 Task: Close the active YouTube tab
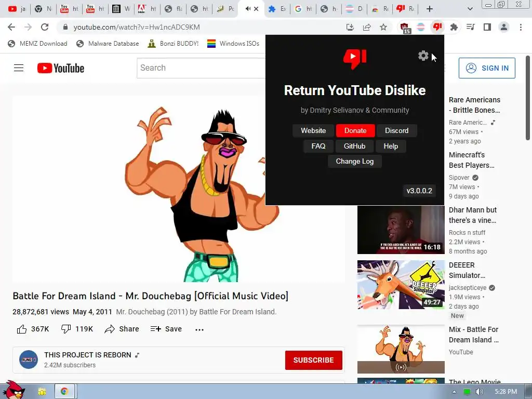(x=256, y=9)
